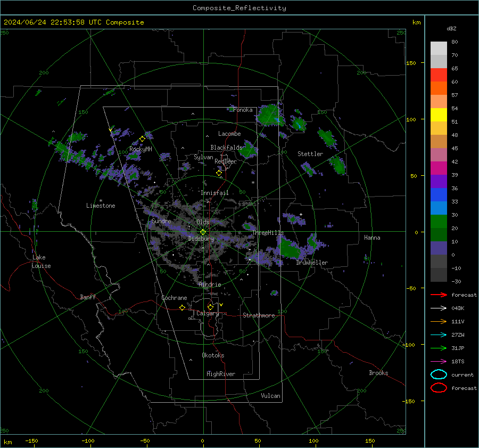
Task: Click the Lake Louise label
Action: pos(41,262)
